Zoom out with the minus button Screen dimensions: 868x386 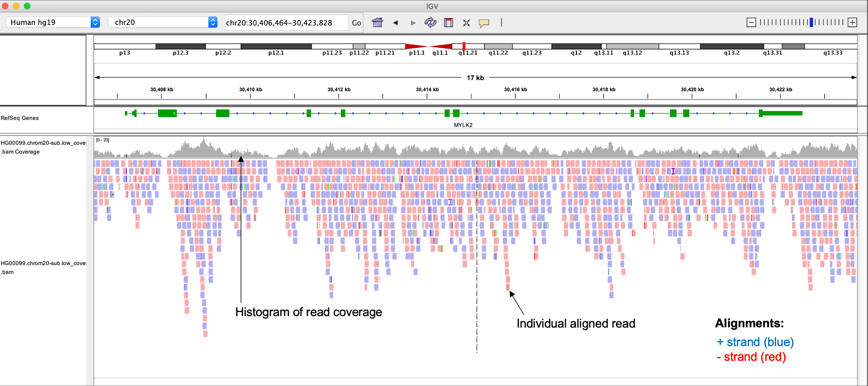point(751,23)
